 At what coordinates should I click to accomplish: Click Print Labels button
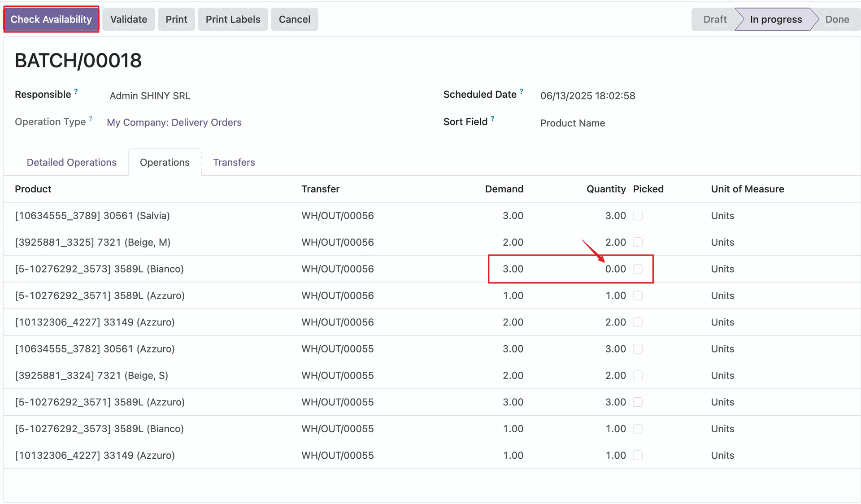point(233,19)
